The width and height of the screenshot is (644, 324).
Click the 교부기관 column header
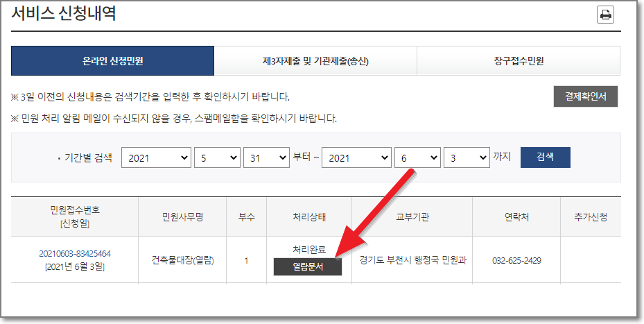[x=412, y=217]
